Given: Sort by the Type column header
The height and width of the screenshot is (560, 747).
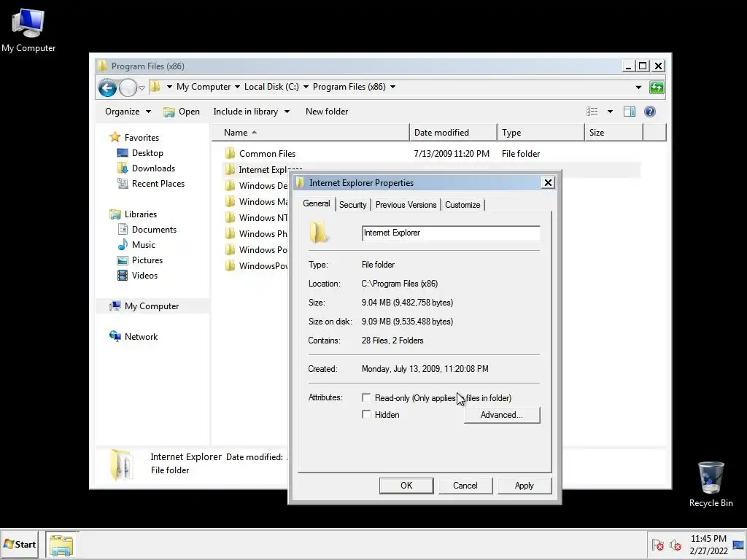Looking at the screenshot, I should pos(541,133).
